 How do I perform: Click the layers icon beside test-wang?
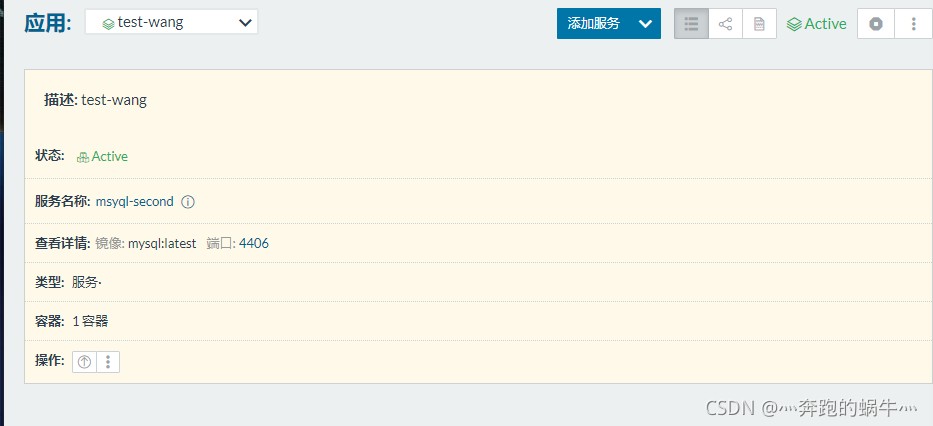click(x=108, y=23)
